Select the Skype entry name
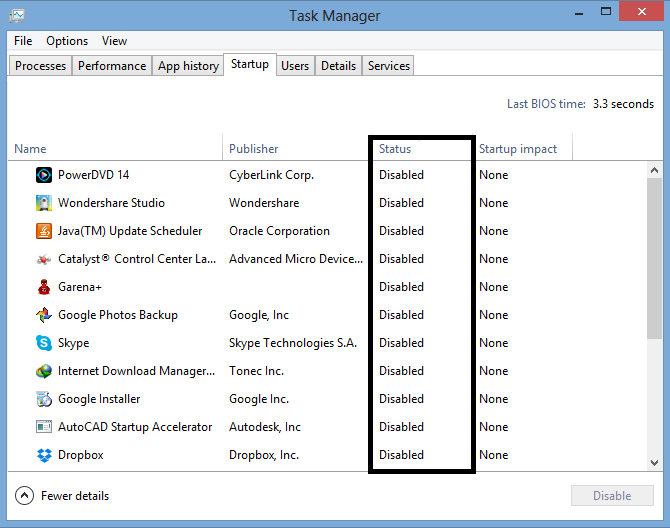 point(73,343)
